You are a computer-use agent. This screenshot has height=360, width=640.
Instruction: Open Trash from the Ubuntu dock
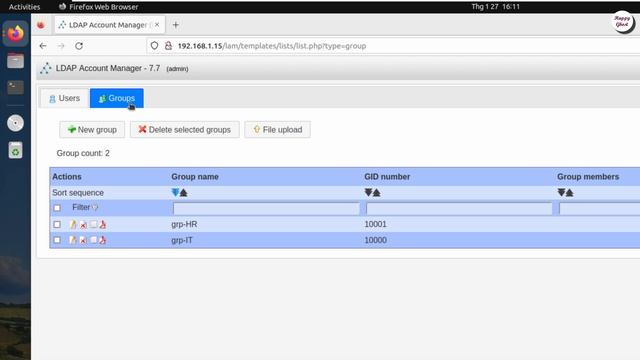[x=16, y=150]
